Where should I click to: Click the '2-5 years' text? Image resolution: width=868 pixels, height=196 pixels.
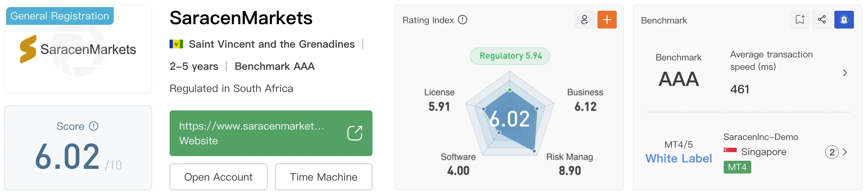[194, 66]
